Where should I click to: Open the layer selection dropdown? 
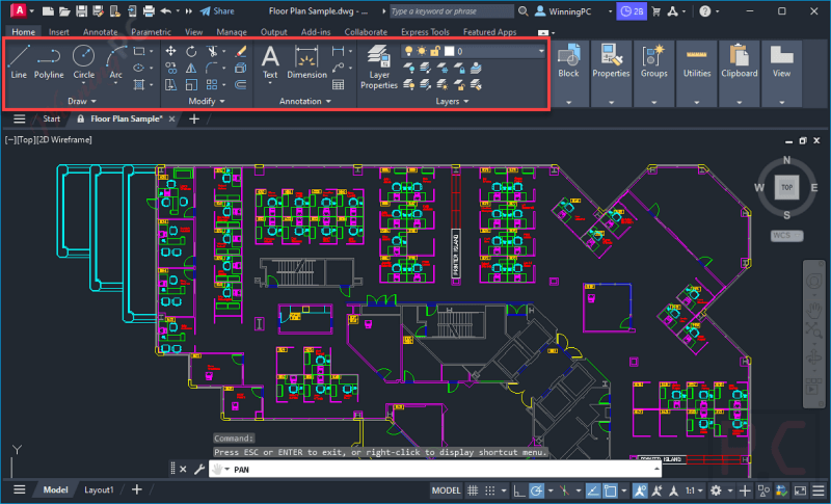click(x=541, y=52)
